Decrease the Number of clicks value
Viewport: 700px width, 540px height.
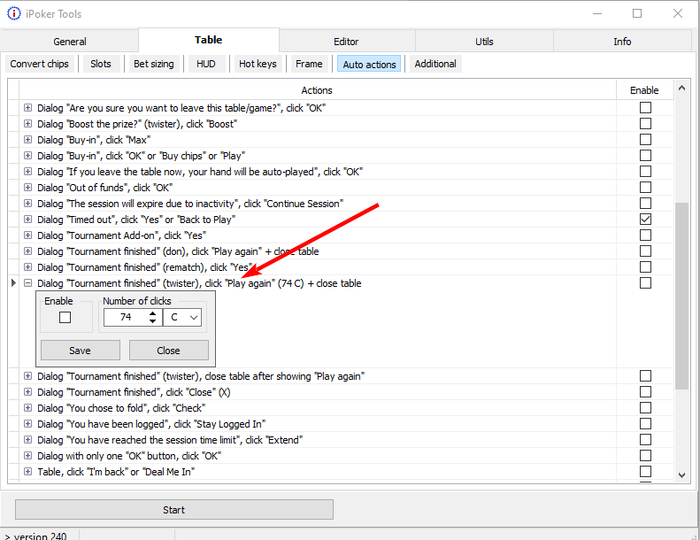coord(153,321)
